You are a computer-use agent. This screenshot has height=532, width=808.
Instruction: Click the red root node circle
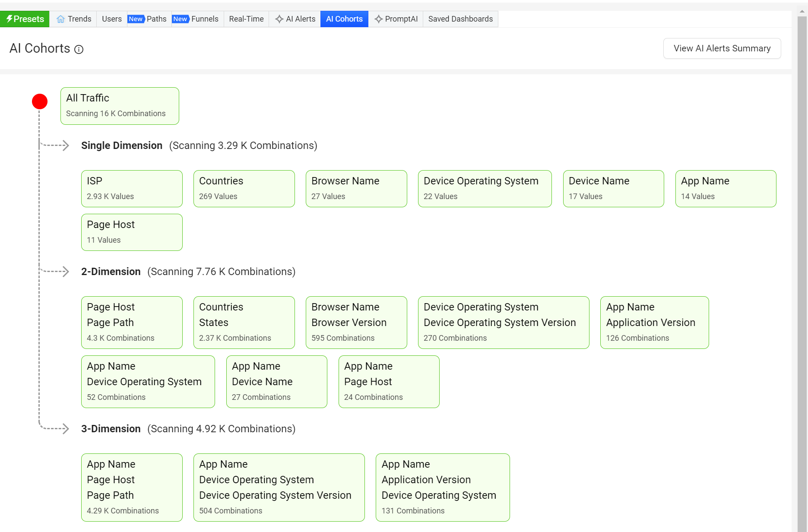pos(40,101)
